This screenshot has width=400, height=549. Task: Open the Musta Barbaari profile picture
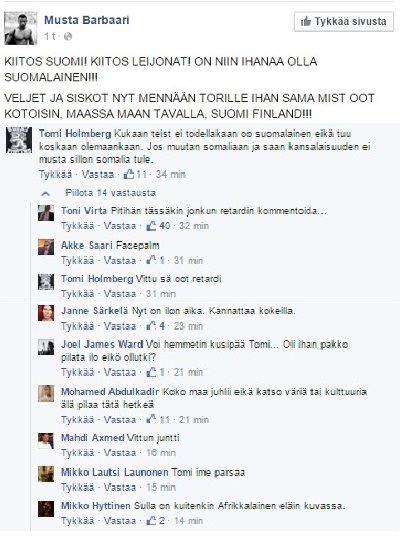tap(21, 28)
